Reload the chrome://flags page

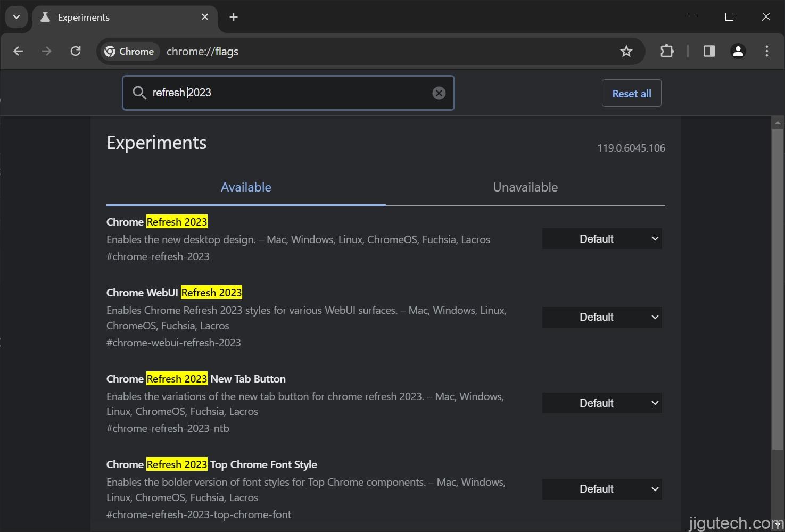76,51
